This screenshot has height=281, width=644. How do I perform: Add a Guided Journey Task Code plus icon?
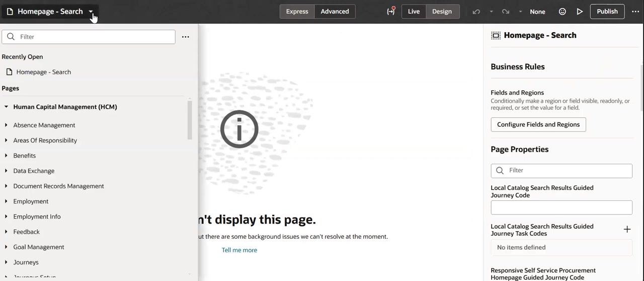click(627, 230)
